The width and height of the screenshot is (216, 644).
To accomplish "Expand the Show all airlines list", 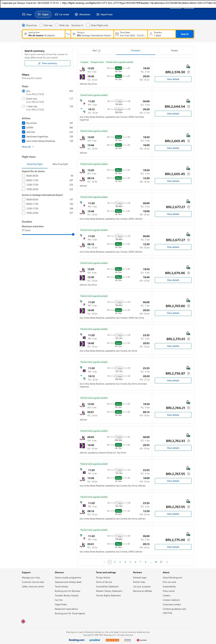I will click(28, 147).
